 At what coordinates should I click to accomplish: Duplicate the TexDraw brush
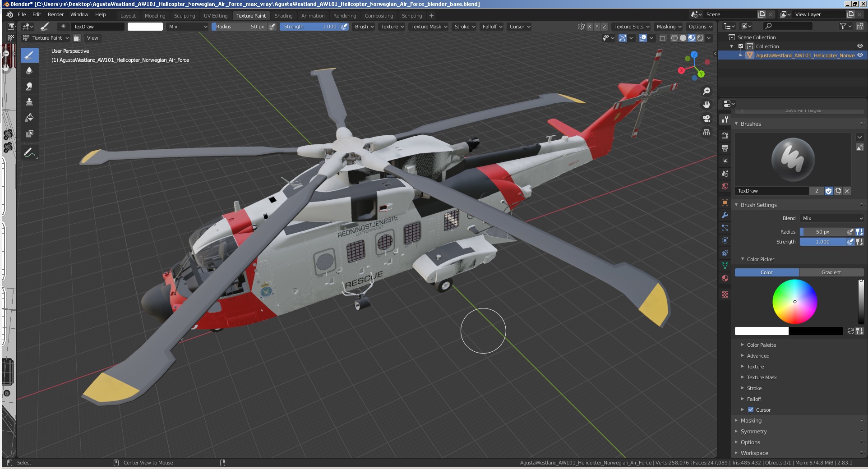click(838, 191)
